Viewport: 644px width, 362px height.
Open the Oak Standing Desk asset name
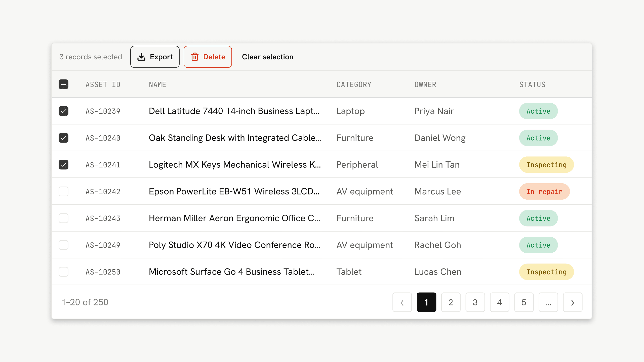235,138
